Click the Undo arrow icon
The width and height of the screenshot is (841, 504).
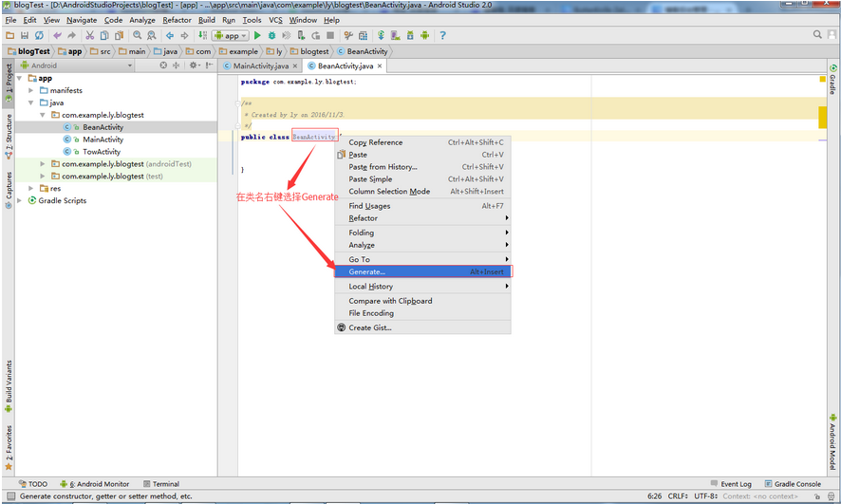click(57, 35)
